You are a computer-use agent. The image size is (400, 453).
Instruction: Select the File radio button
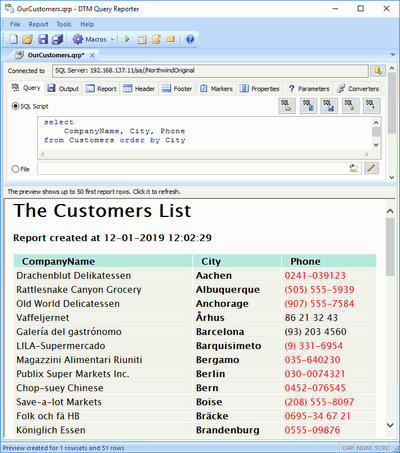(15, 169)
